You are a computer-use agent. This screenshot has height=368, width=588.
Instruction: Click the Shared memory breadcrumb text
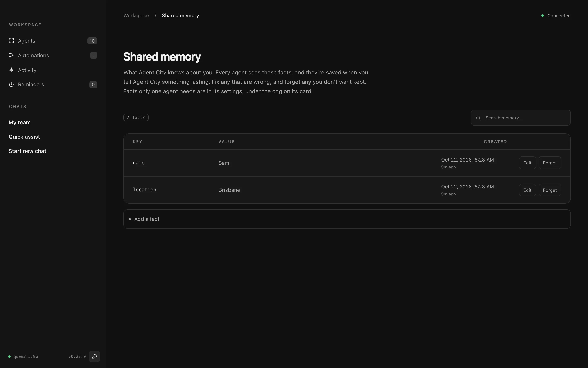180,16
